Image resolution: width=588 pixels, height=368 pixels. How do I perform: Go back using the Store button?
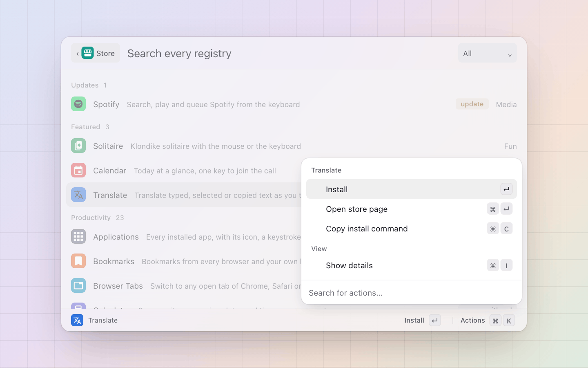point(96,53)
